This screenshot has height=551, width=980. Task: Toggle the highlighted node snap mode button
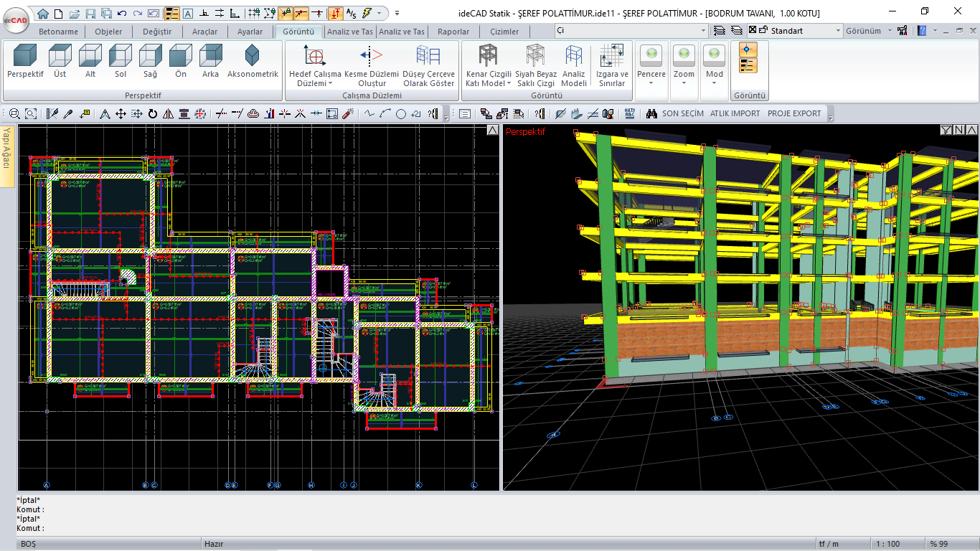[286, 13]
